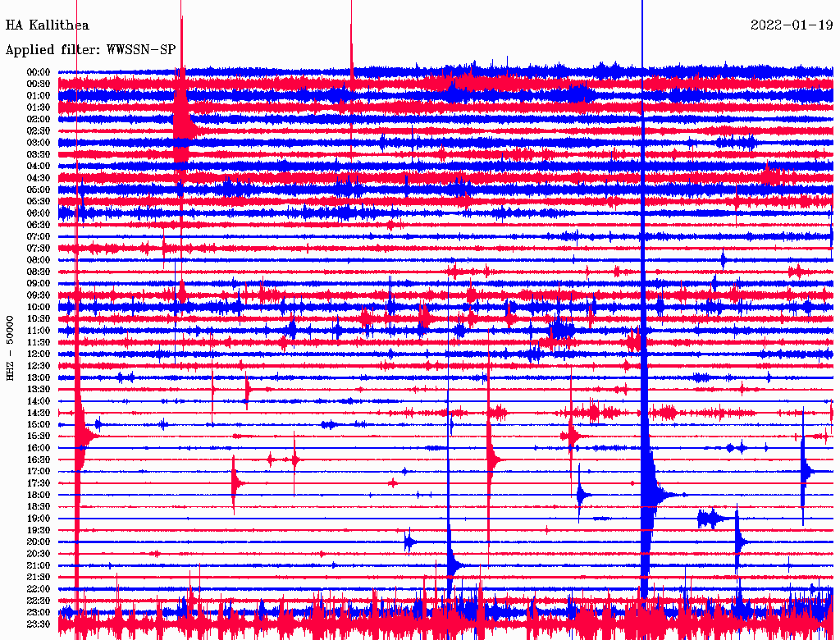Select the 06:30 time row label
Viewport: 840px width, 640px height.
(x=39, y=225)
